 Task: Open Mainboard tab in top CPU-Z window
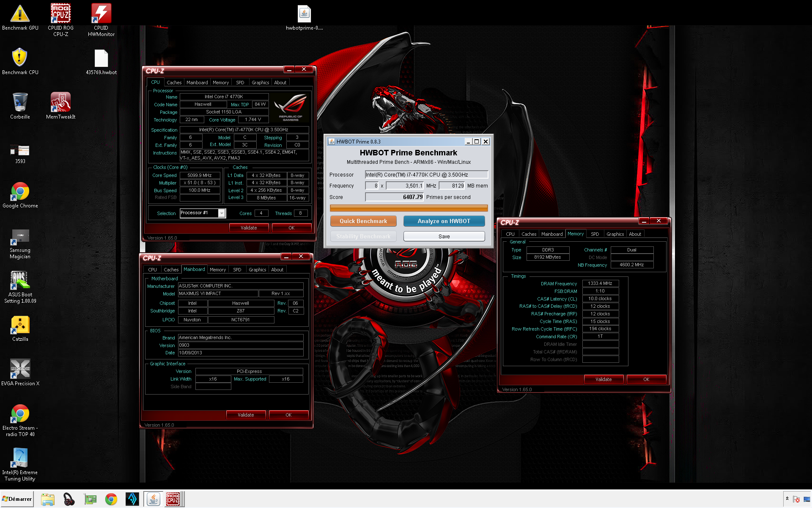[197, 83]
